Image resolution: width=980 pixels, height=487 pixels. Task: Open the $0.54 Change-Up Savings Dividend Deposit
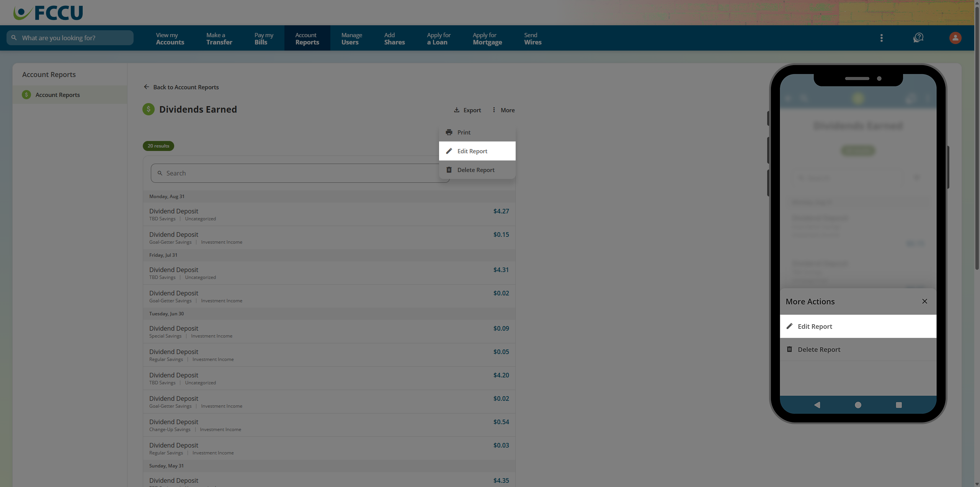click(x=329, y=425)
